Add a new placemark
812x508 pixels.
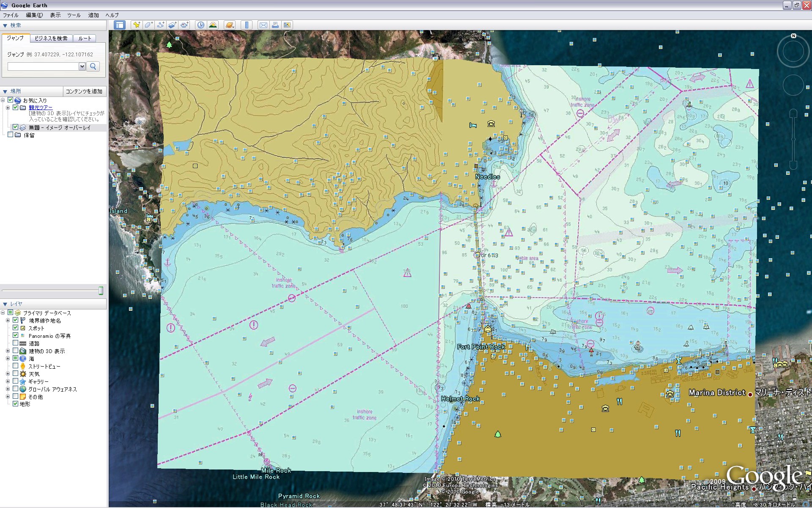pyautogui.click(x=136, y=25)
